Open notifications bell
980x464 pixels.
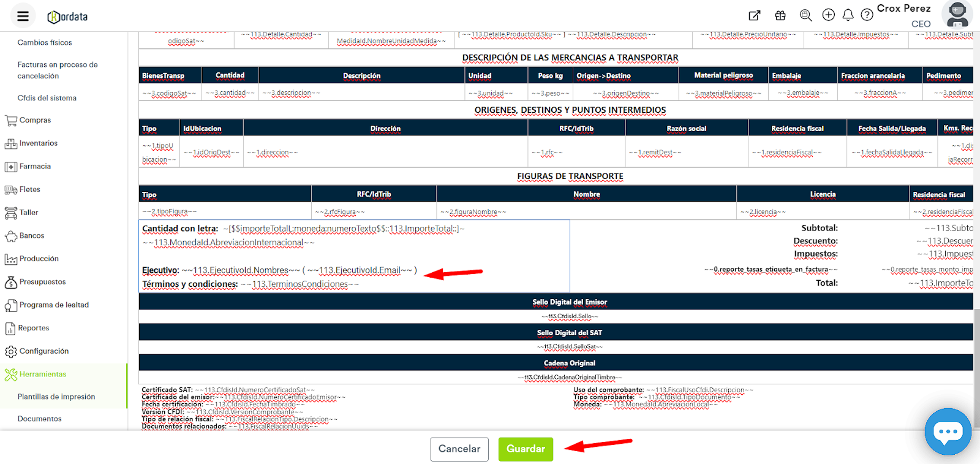coord(848,15)
